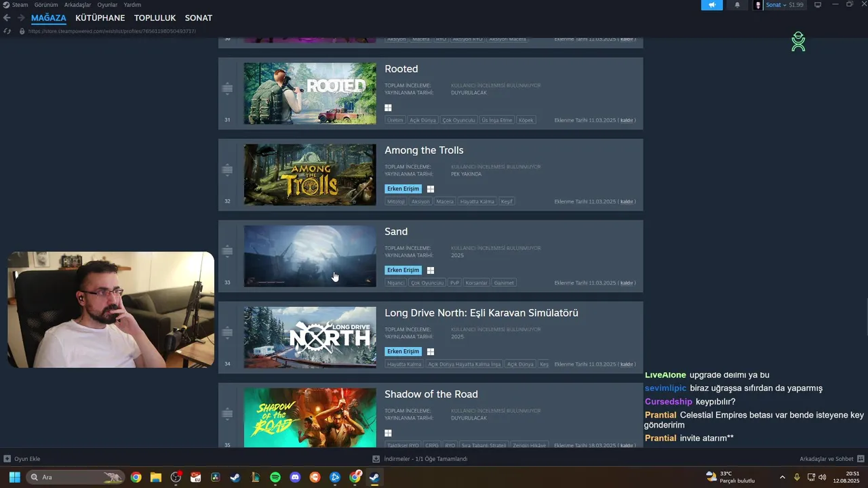Remove Rooted via its kaldır link

click(x=627, y=120)
